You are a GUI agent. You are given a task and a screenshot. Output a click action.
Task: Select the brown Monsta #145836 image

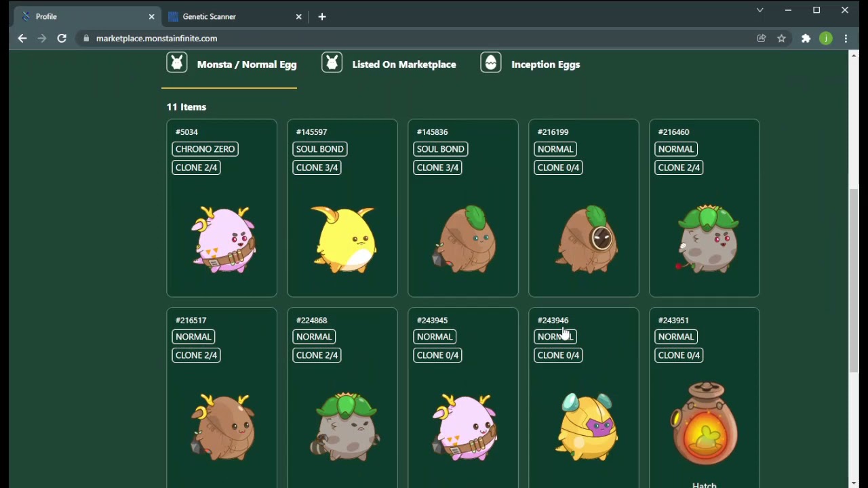click(x=465, y=239)
